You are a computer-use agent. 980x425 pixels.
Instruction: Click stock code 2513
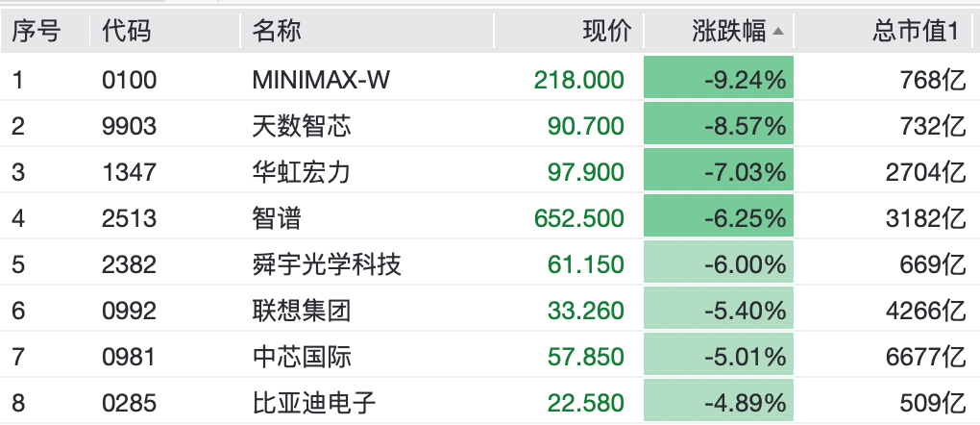click(x=130, y=218)
